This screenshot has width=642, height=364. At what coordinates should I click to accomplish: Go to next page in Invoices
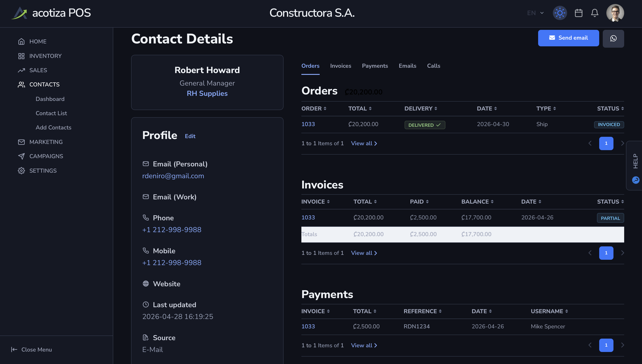coord(622,253)
